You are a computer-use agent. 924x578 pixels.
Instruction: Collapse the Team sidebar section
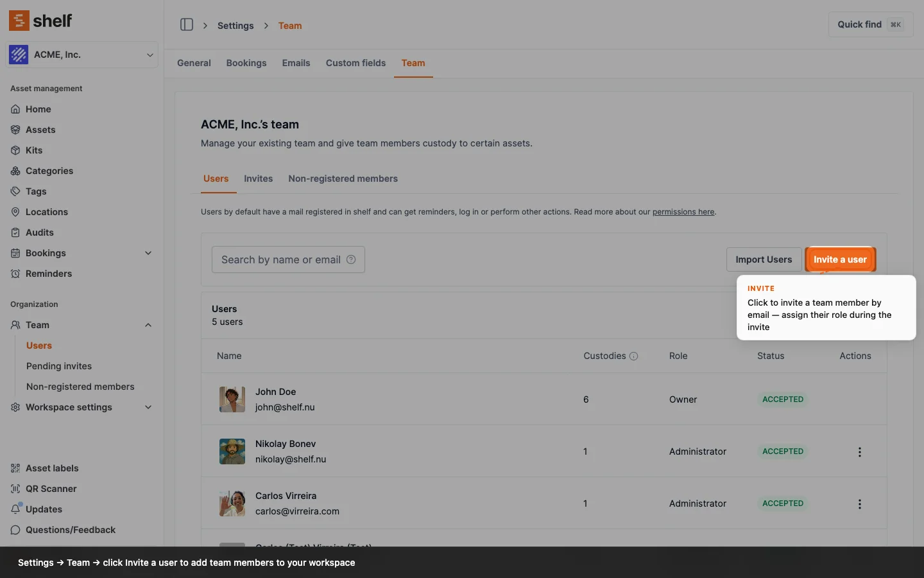click(x=148, y=325)
